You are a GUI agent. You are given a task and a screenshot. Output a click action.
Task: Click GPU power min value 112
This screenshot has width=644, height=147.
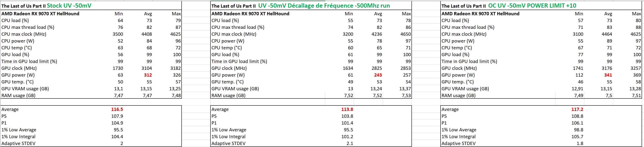tap(579, 75)
